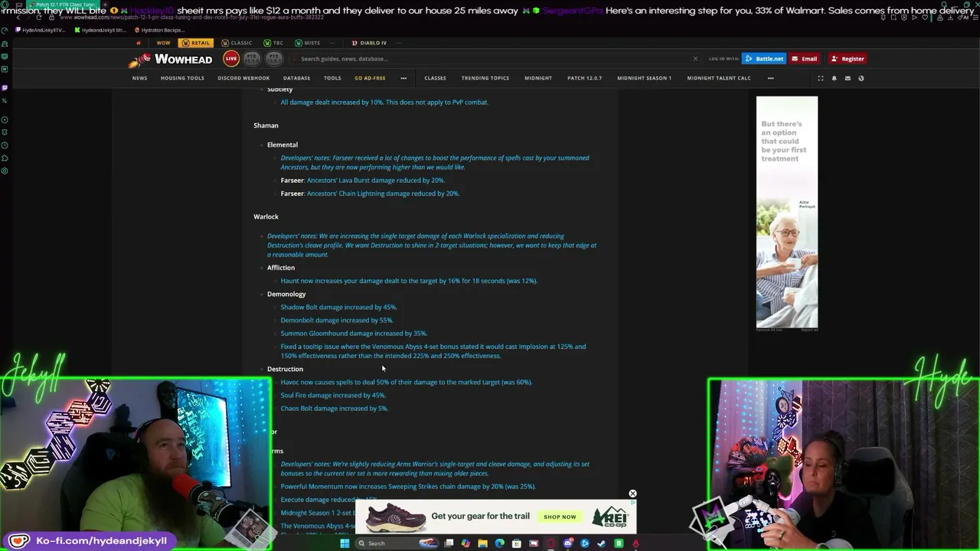
Task: Click the Destruction spec heading
Action: (x=285, y=369)
